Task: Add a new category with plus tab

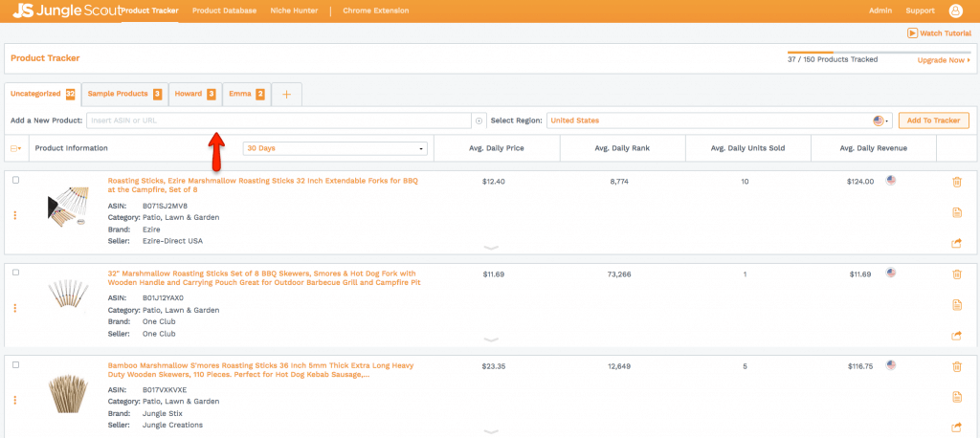Action: coord(287,95)
